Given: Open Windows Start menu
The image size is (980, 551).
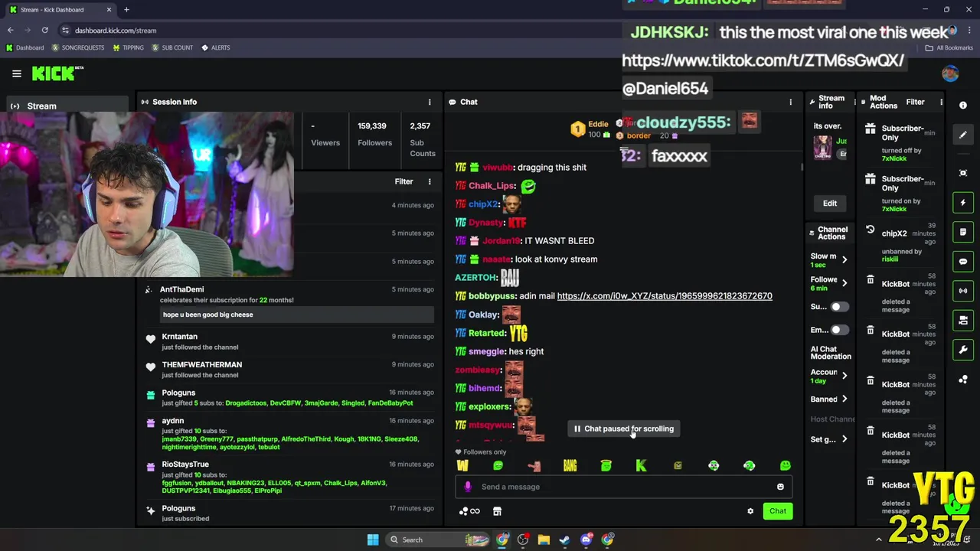Looking at the screenshot, I should [373, 540].
